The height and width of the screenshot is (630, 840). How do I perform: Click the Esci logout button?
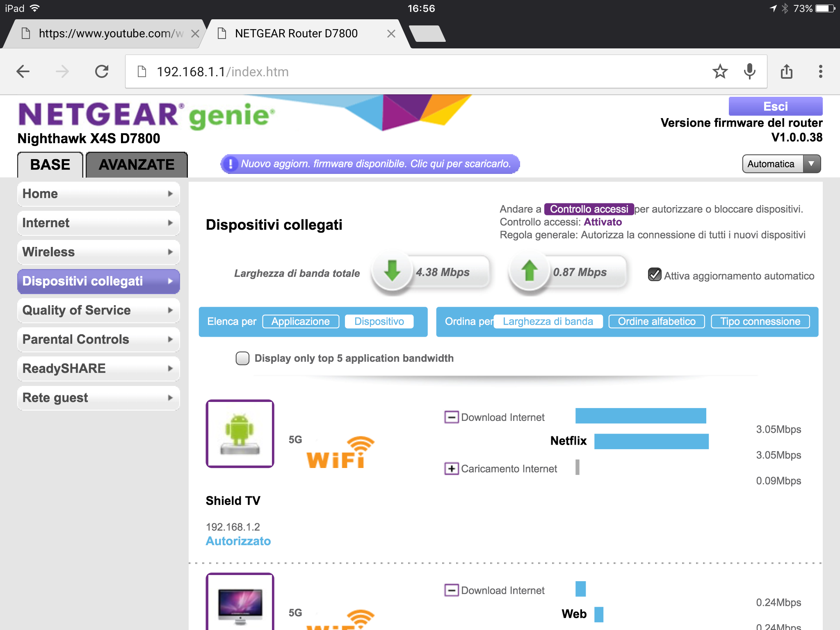775,106
